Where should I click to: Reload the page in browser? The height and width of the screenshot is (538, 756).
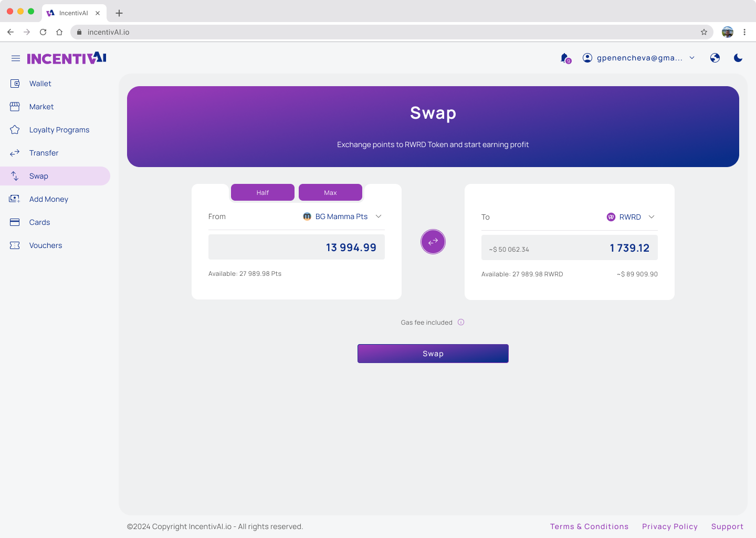43,32
